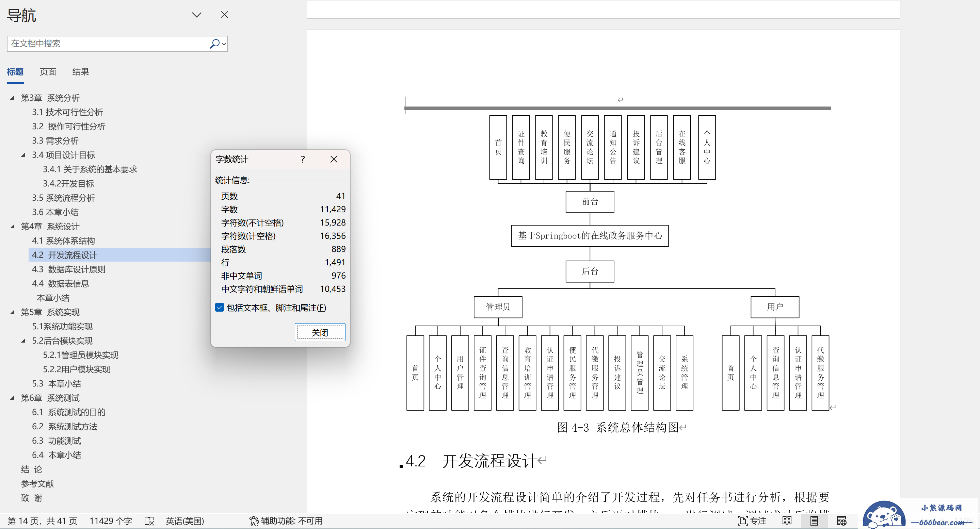Collapse the 第5章 系统实现 heading
The image size is (980, 529).
tap(12, 312)
